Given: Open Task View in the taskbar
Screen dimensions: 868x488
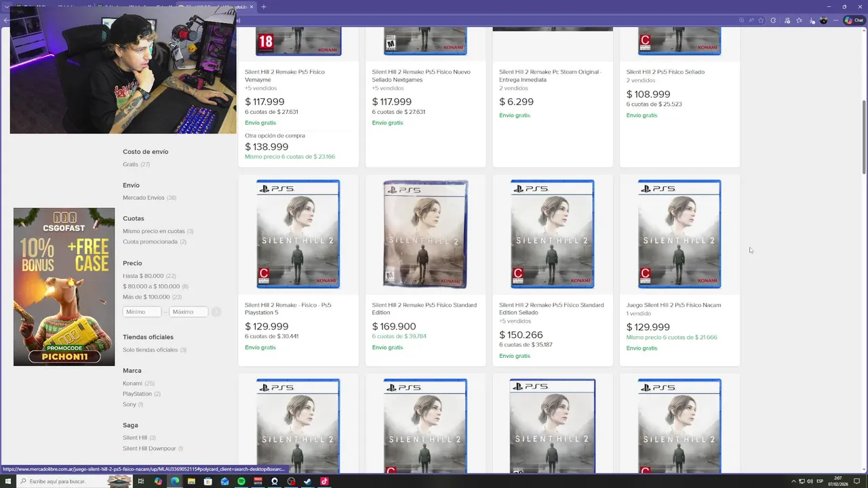Looking at the screenshot, I should coord(141,481).
